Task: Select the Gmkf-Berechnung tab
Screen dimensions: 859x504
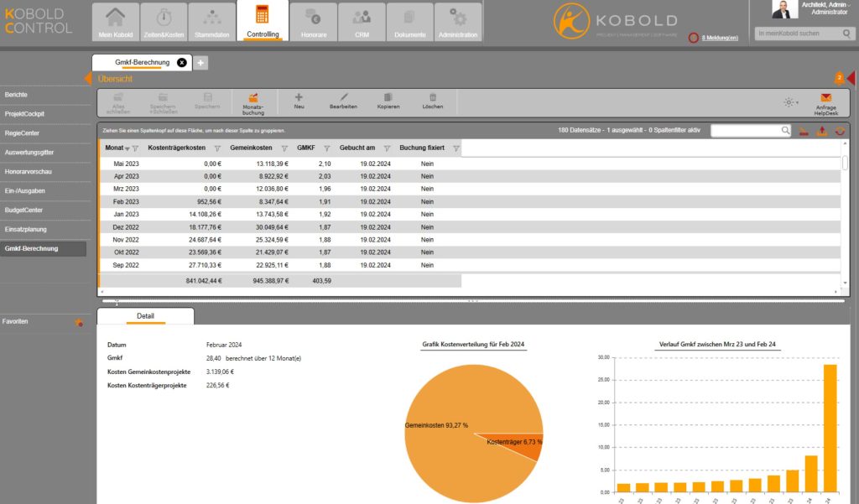Action: [142, 62]
